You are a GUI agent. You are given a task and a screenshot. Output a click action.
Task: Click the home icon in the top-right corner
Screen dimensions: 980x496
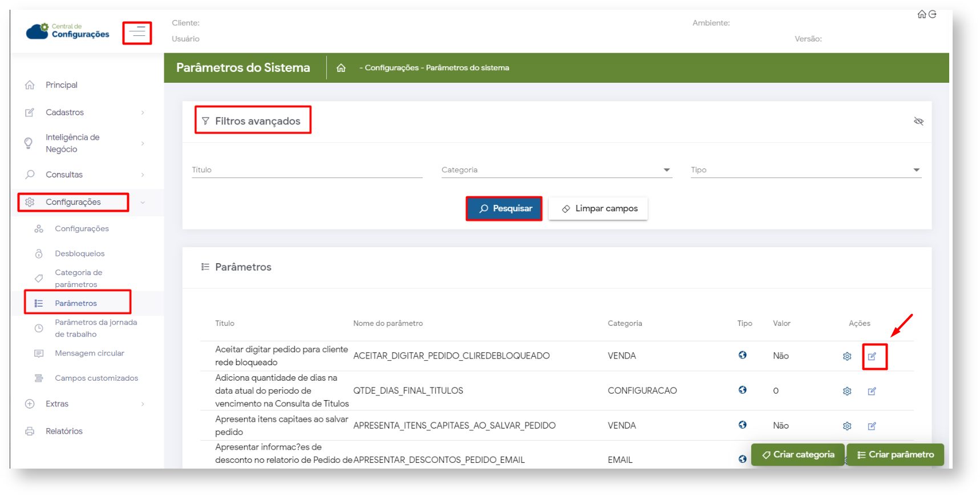(921, 14)
